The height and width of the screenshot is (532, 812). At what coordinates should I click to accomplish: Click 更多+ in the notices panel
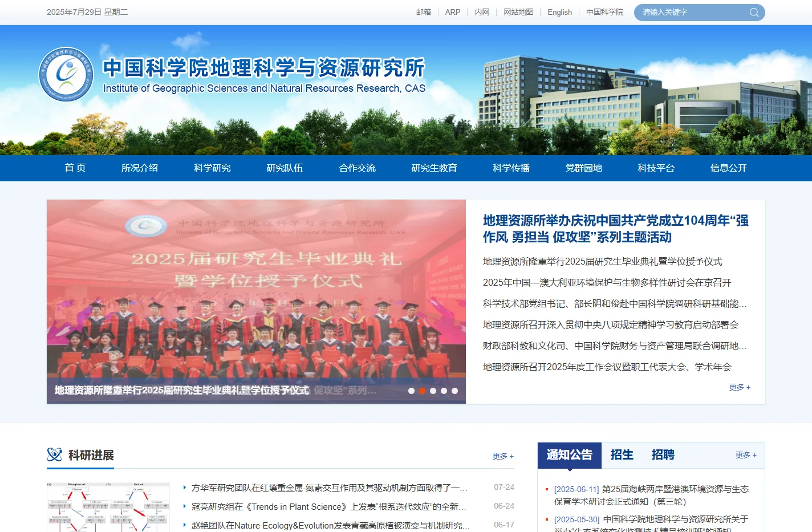(x=746, y=455)
